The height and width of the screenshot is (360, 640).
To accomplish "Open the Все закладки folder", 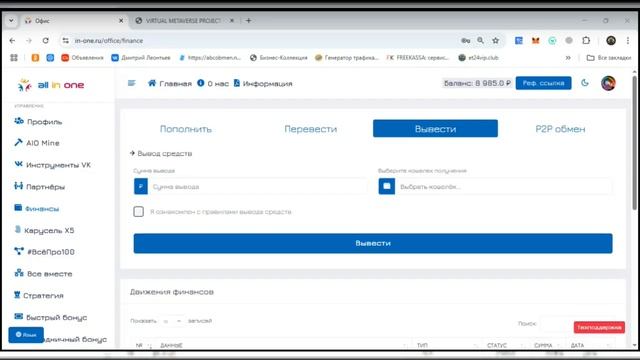I will (x=609, y=58).
